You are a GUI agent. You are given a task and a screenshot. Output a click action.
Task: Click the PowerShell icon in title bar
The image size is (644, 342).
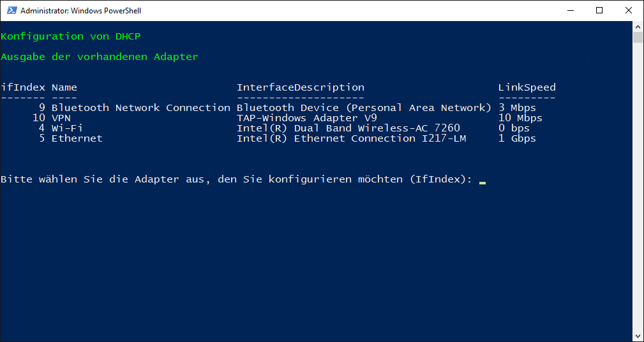tap(12, 11)
